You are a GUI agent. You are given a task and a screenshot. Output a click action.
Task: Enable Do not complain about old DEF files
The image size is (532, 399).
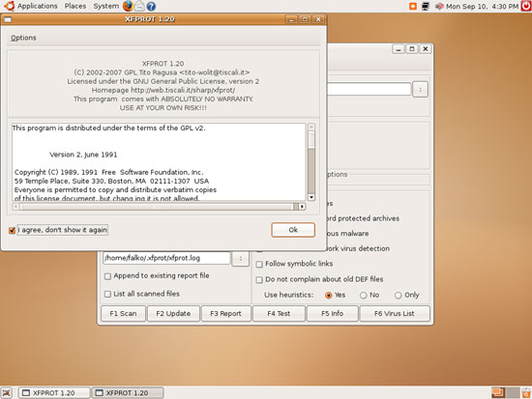[x=259, y=279]
